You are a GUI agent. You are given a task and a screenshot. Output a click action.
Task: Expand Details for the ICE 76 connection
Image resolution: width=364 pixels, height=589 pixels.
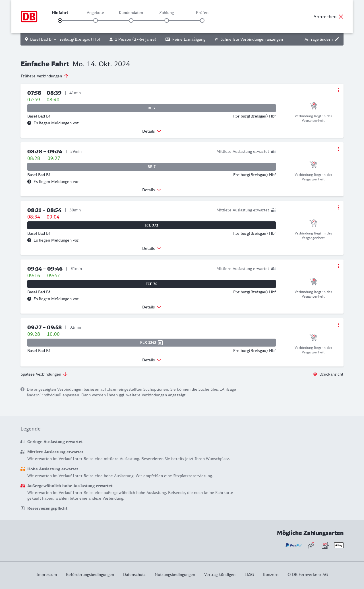(152, 307)
